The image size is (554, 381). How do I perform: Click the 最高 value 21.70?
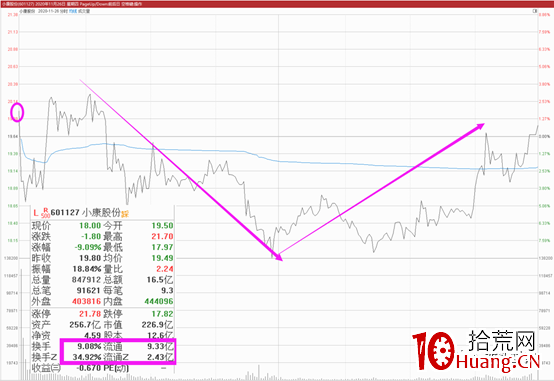(163, 236)
